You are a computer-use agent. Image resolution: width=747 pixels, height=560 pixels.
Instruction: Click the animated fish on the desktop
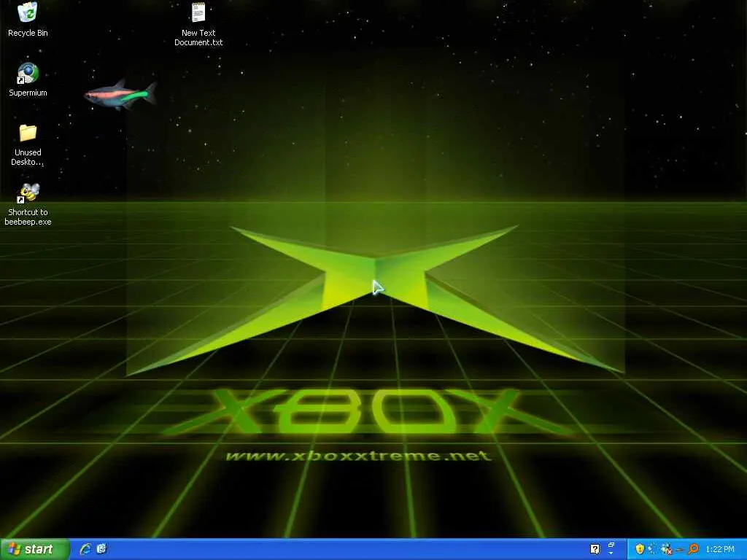point(120,95)
